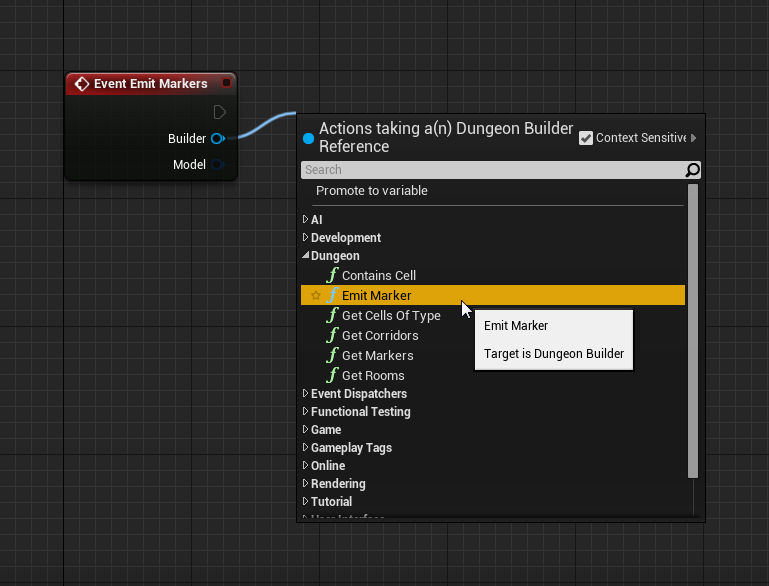Click the "Builder" pin label
Image resolution: width=769 pixels, height=586 pixels.
[187, 139]
